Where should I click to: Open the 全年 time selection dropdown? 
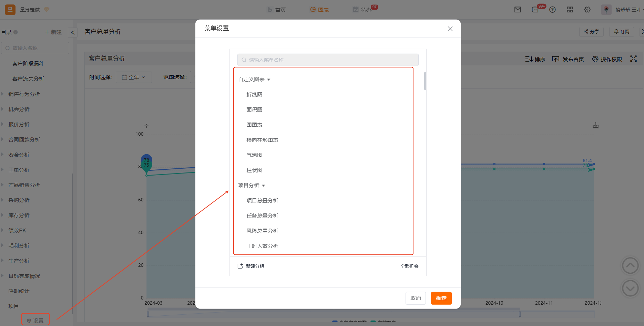[134, 77]
